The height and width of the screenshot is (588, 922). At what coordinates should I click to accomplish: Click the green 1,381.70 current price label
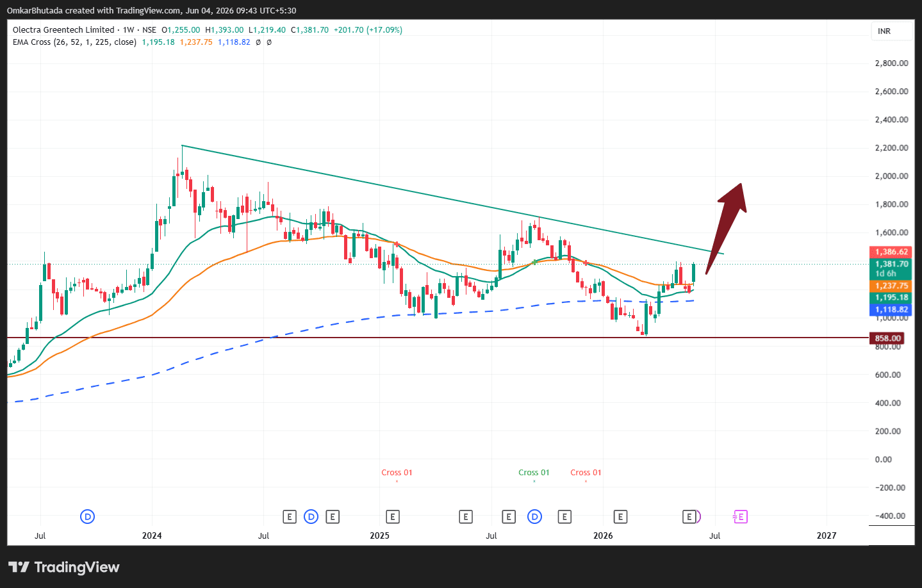coord(891,268)
